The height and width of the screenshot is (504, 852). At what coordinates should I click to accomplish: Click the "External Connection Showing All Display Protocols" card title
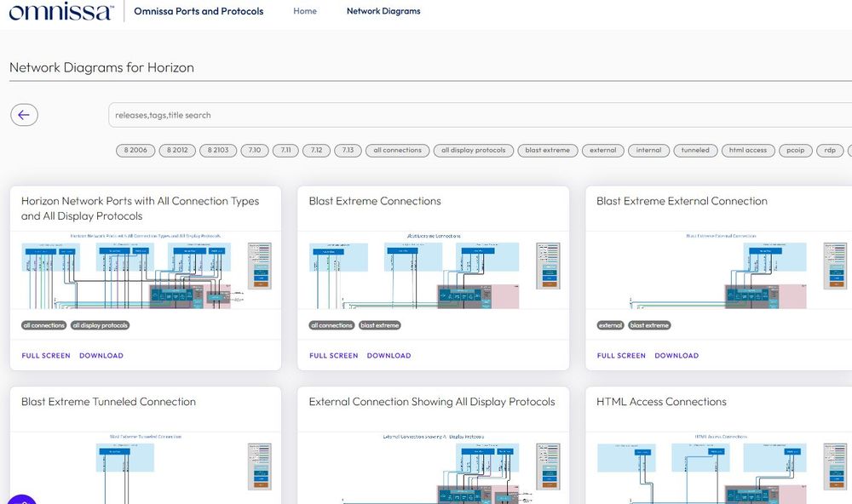[x=432, y=402]
